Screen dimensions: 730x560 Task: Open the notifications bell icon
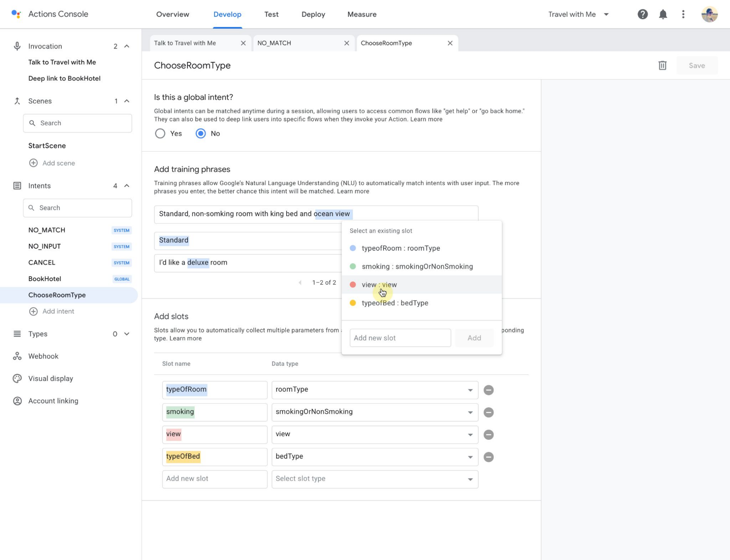pyautogui.click(x=663, y=14)
